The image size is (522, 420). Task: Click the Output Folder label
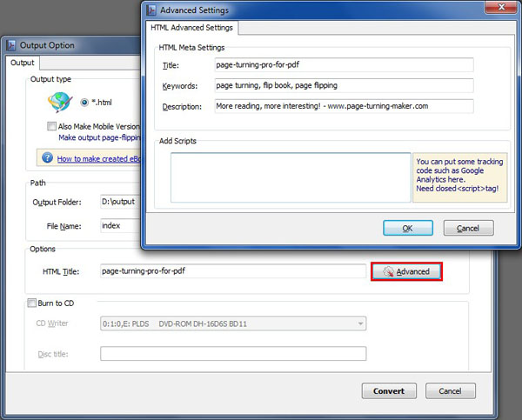pos(57,202)
